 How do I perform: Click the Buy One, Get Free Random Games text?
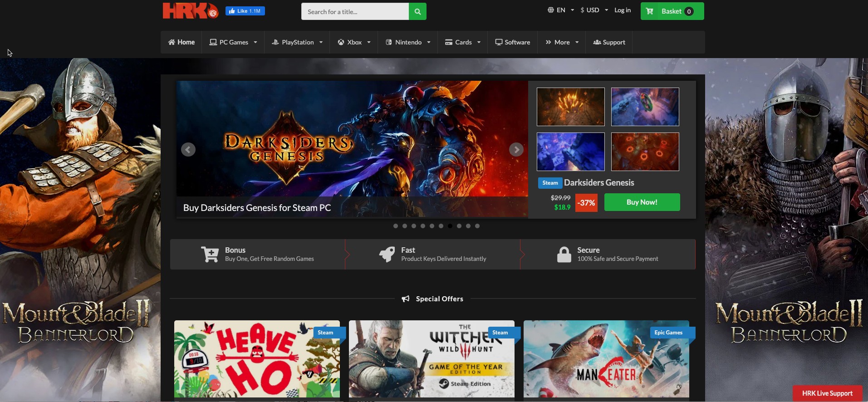(x=270, y=259)
